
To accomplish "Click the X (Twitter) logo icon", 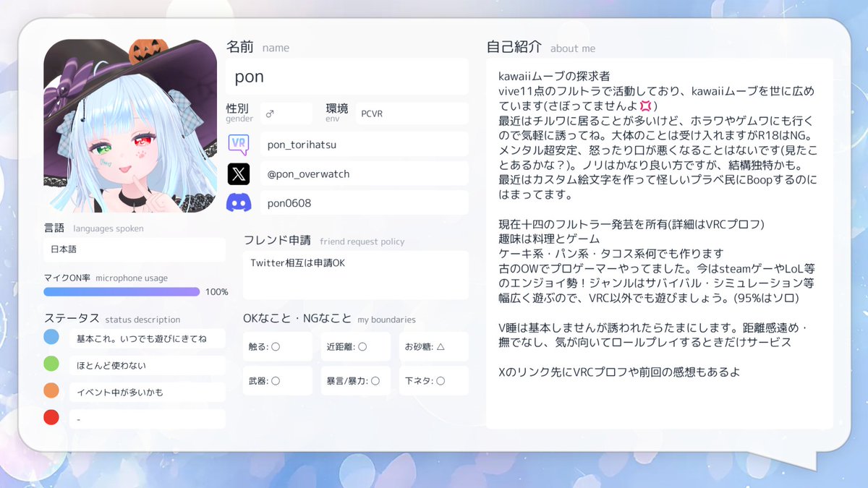I will (239, 174).
